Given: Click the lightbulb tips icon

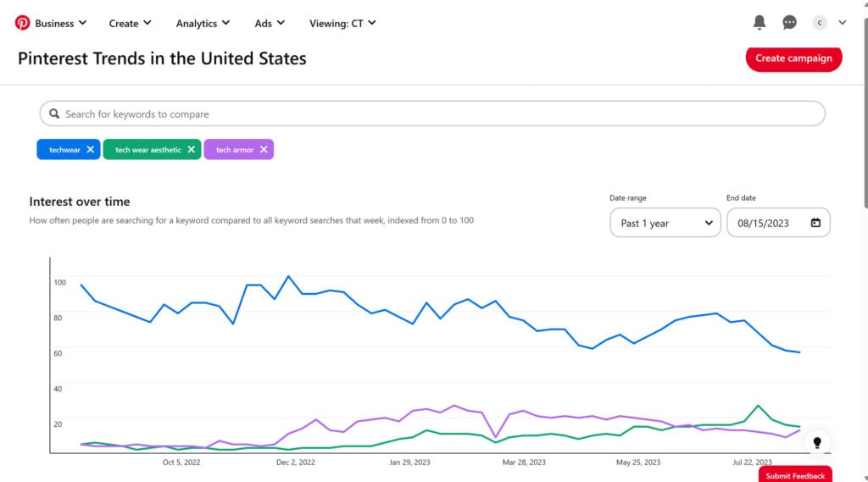Looking at the screenshot, I should 817,442.
